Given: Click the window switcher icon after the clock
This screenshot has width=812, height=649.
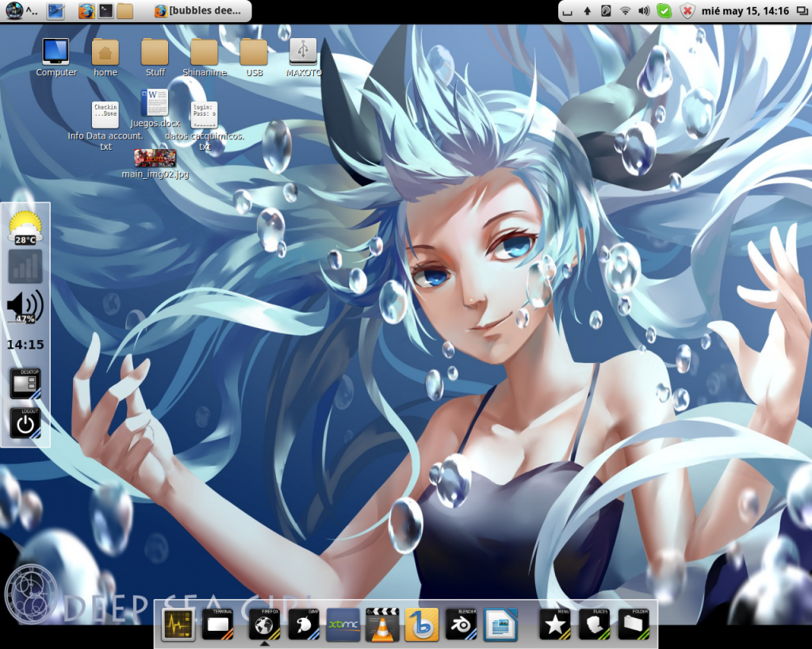Looking at the screenshot, I should [801, 11].
